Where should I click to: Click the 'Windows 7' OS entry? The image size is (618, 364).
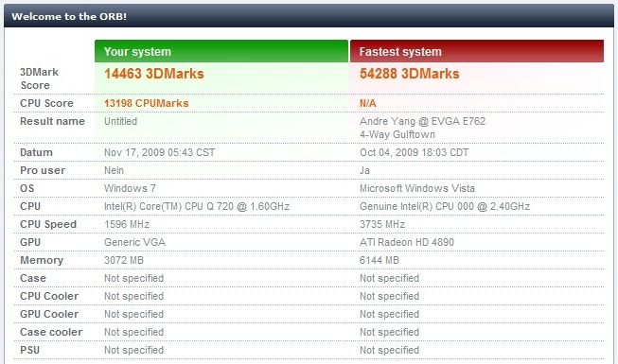pyautogui.click(x=130, y=188)
